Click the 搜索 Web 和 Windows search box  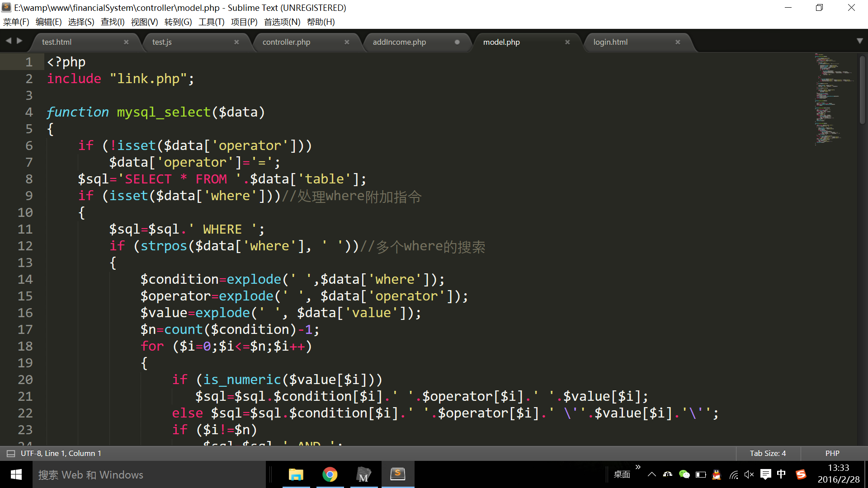click(149, 474)
